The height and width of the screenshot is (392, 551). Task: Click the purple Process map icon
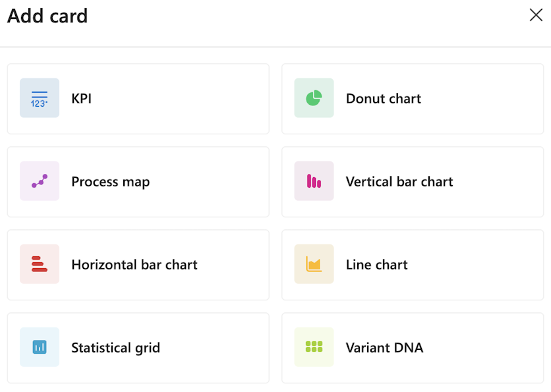click(x=40, y=181)
